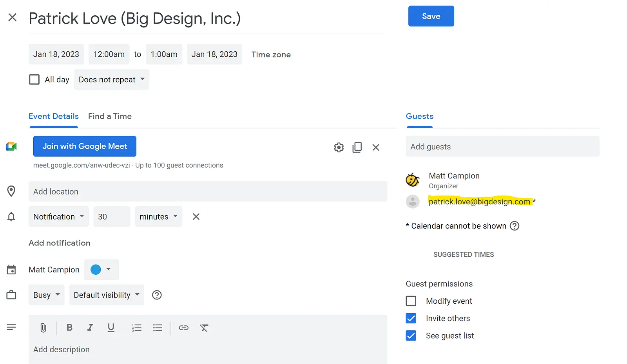
Task: Click the Add location field
Action: click(208, 191)
